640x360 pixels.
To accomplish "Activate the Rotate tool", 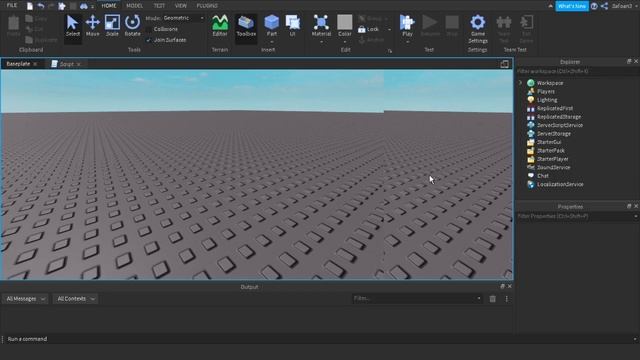I will (x=132, y=26).
